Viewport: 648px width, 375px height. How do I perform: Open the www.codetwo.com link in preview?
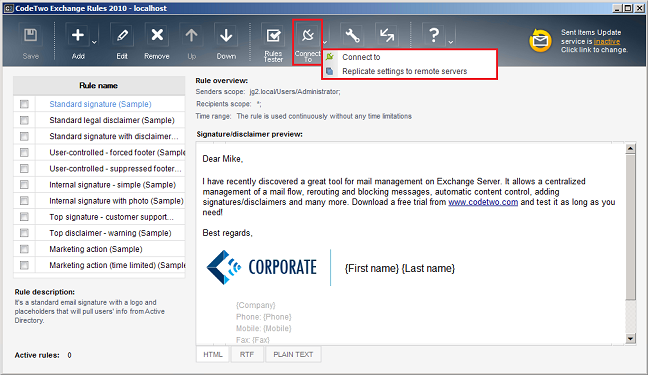coord(483,202)
